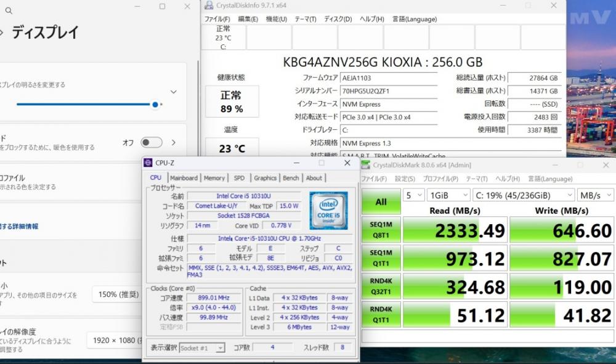This screenshot has height=364, width=616.
Task: Open the advanced display info link
Action: coord(19,227)
